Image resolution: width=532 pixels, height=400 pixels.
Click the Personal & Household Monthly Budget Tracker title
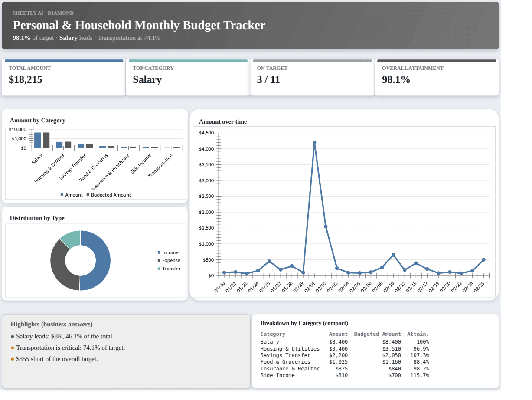point(139,25)
